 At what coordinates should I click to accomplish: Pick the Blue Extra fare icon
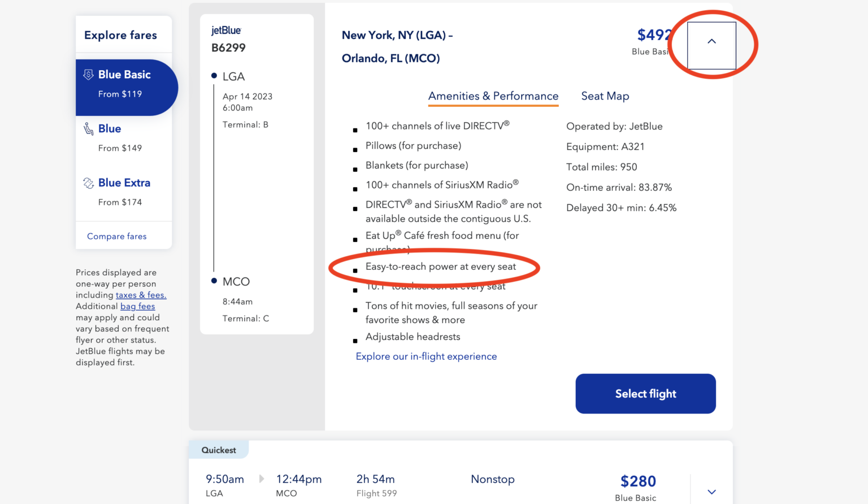[88, 183]
